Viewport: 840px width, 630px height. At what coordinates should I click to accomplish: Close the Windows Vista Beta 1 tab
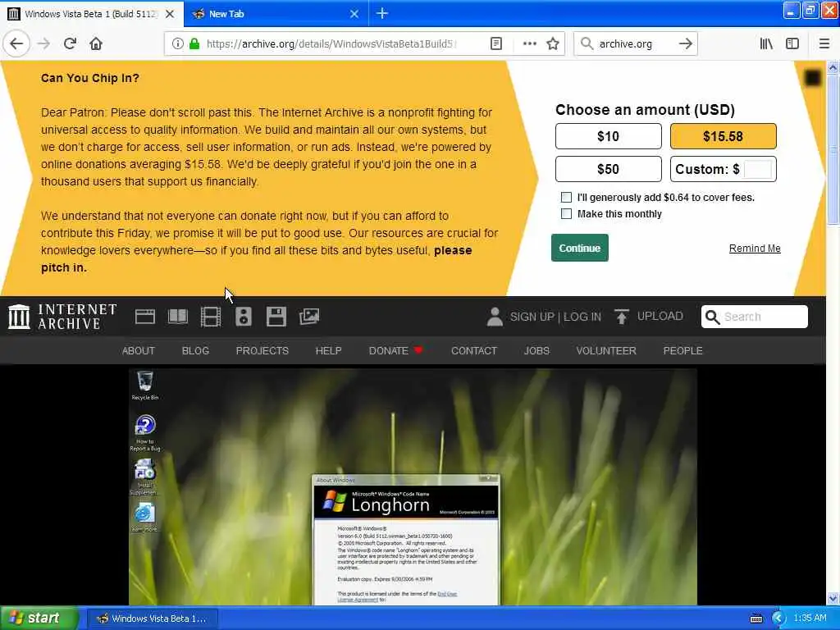(170, 14)
